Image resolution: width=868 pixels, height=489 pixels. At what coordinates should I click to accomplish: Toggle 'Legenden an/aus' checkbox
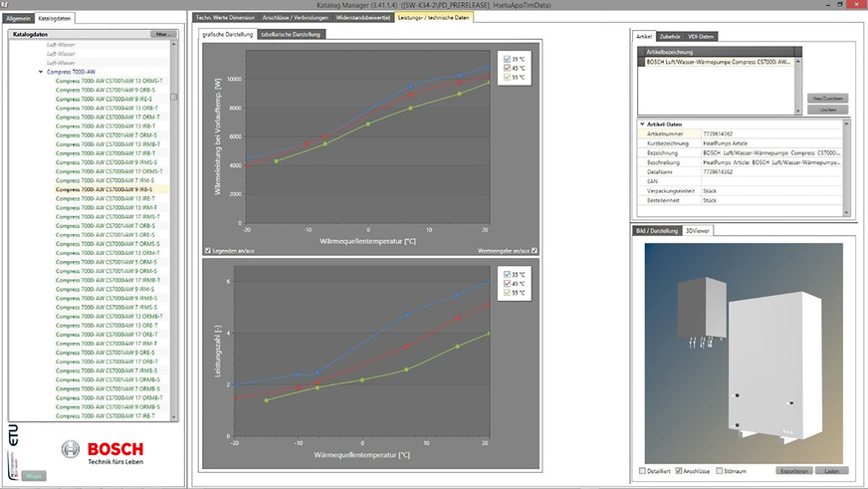click(207, 250)
